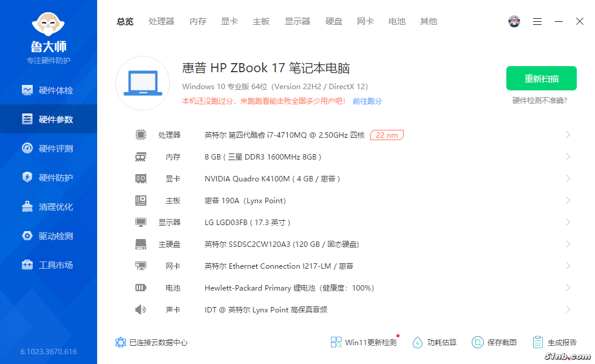Expand the 主硬盘 row chevron
Image resolution: width=595 pixels, height=364 pixels.
point(568,244)
